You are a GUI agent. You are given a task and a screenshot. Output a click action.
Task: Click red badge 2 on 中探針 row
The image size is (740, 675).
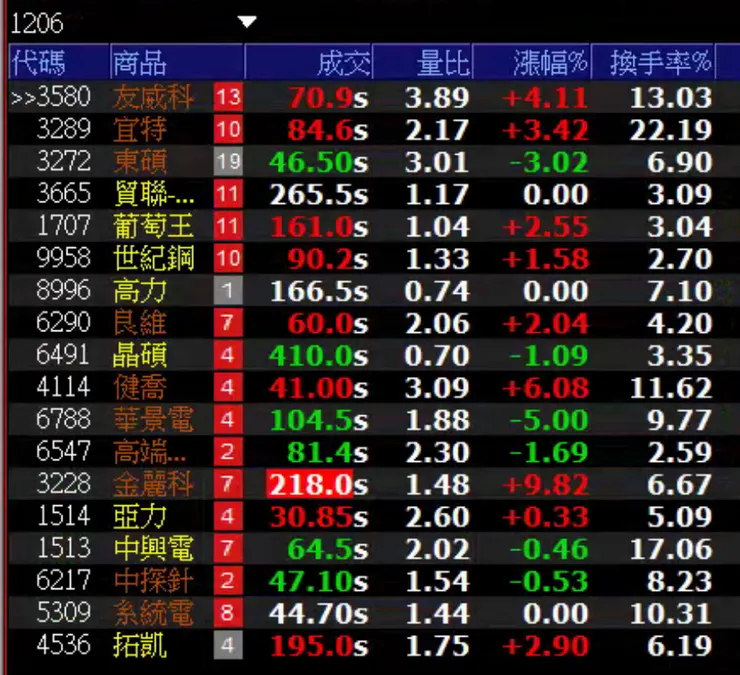point(228,581)
